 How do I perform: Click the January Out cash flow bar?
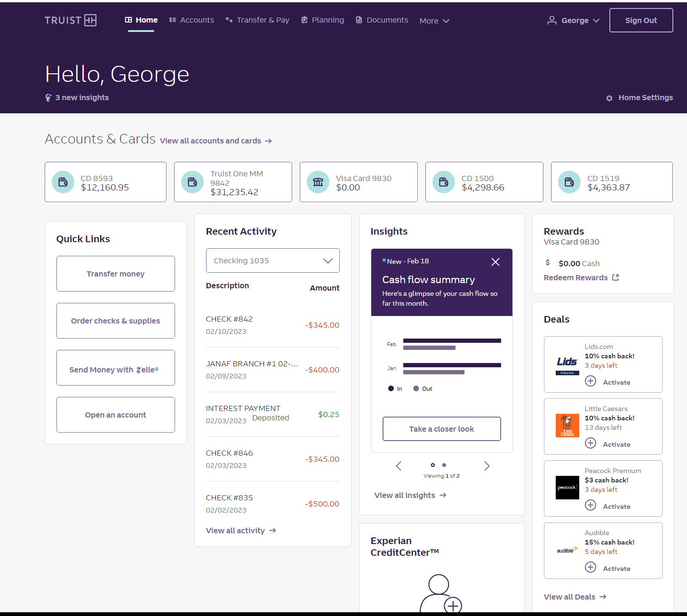click(x=434, y=372)
